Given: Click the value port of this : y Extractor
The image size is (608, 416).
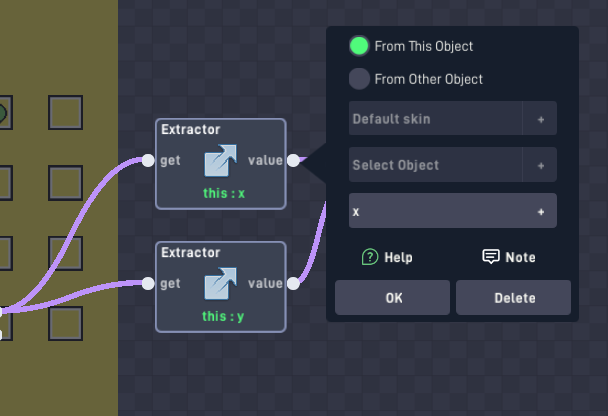Looking at the screenshot, I should pyautogui.click(x=294, y=283).
